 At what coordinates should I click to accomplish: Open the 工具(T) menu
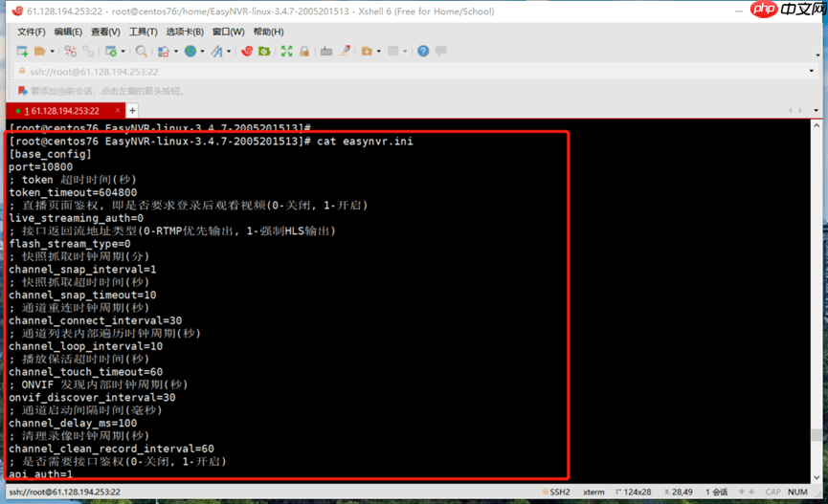coord(143,32)
